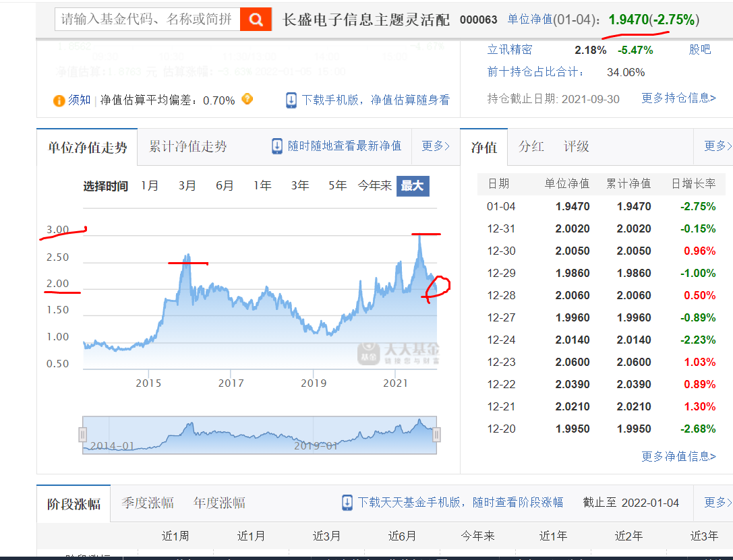This screenshot has height=560, width=733.
Task: Select the 今年来 time range
Action: click(374, 186)
